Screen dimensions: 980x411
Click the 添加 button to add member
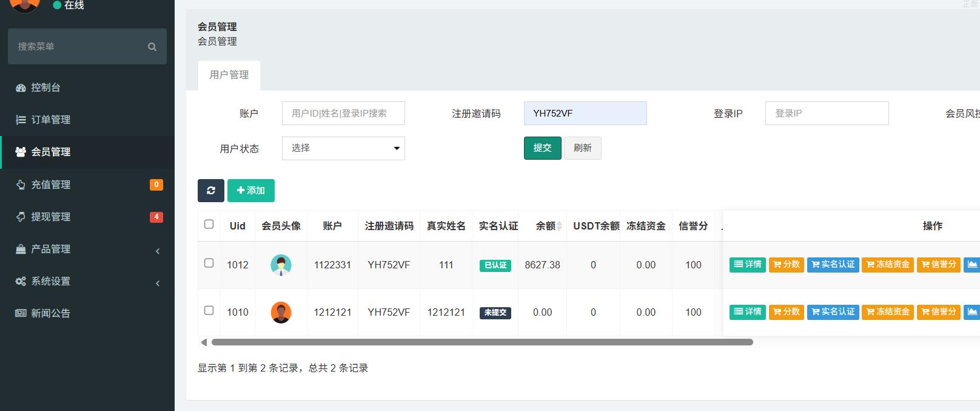pos(251,191)
